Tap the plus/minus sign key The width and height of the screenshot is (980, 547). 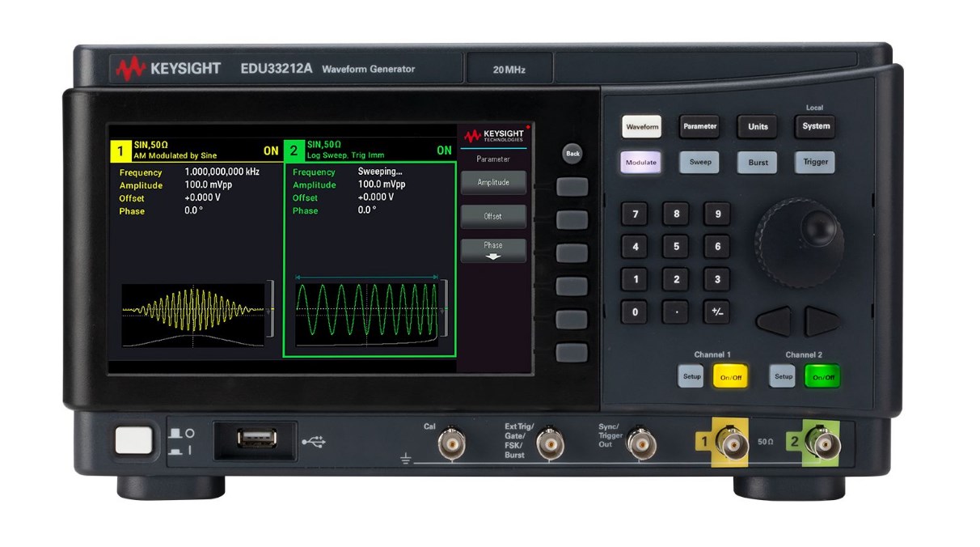716,312
